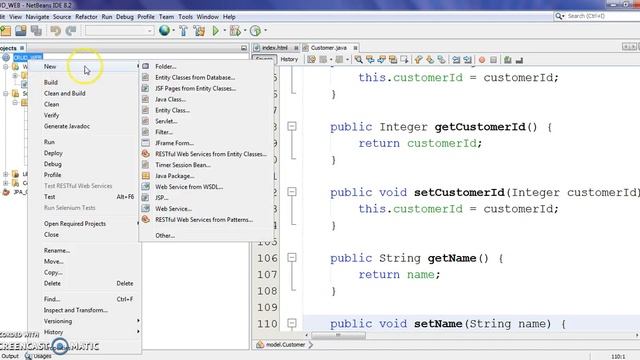This screenshot has height=360, width=640.
Task: Click the model.Customer breadcrumb
Action: (x=285, y=344)
